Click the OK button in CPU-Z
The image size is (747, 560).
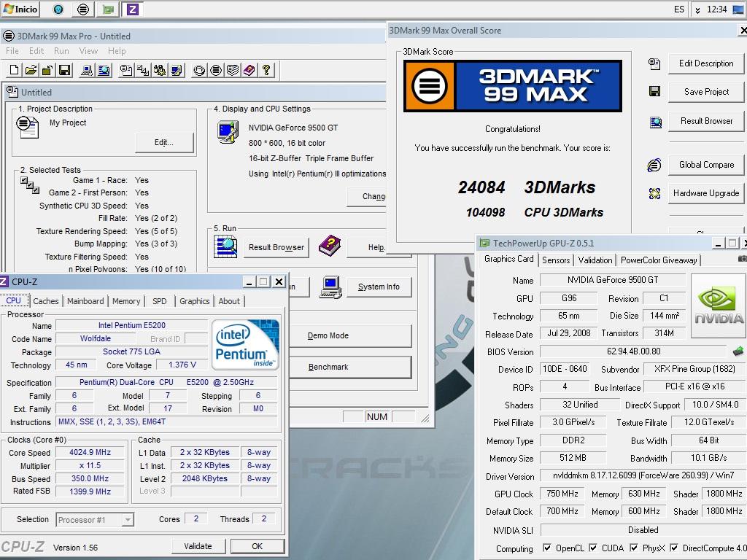(x=258, y=546)
